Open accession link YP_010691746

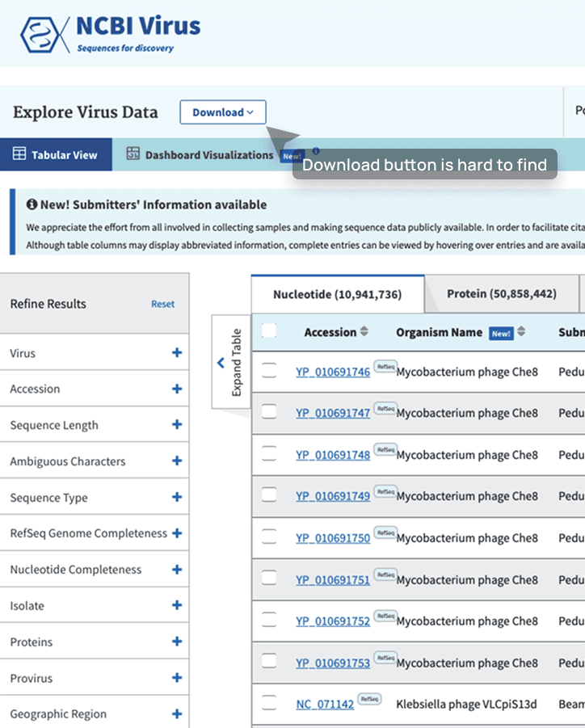(333, 372)
